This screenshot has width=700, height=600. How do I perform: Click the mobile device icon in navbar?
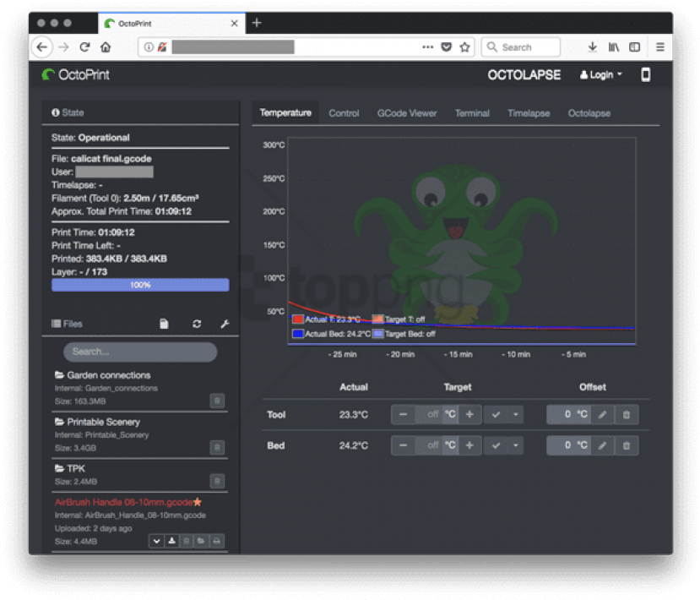coord(645,74)
